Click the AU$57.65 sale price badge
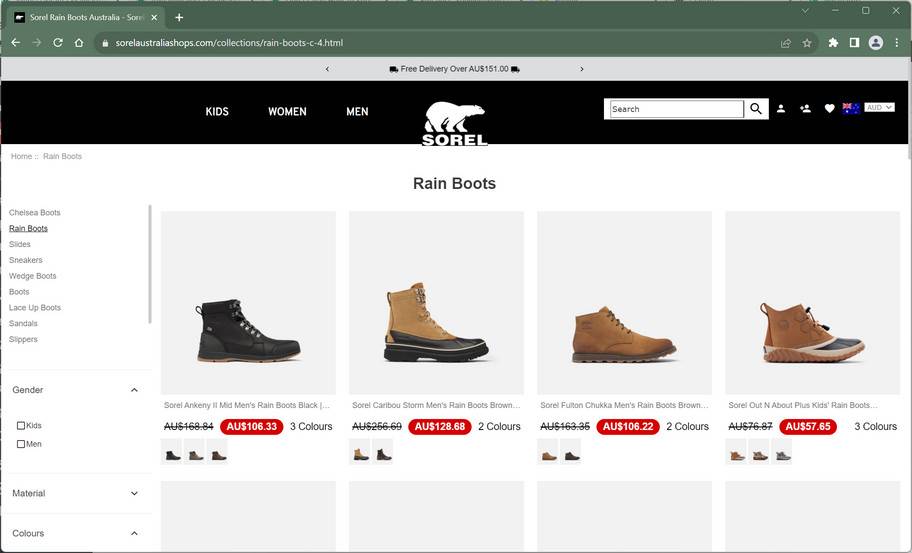This screenshot has height=553, width=912. click(808, 427)
